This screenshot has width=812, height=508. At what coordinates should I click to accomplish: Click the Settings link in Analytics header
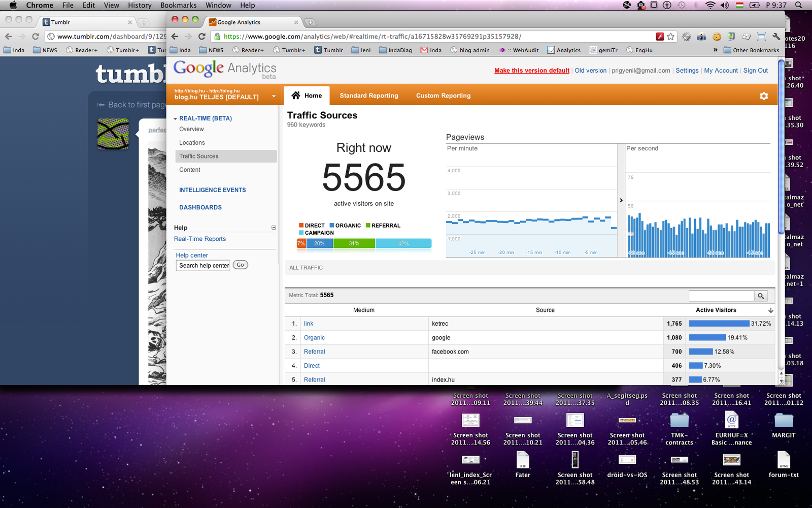click(687, 71)
